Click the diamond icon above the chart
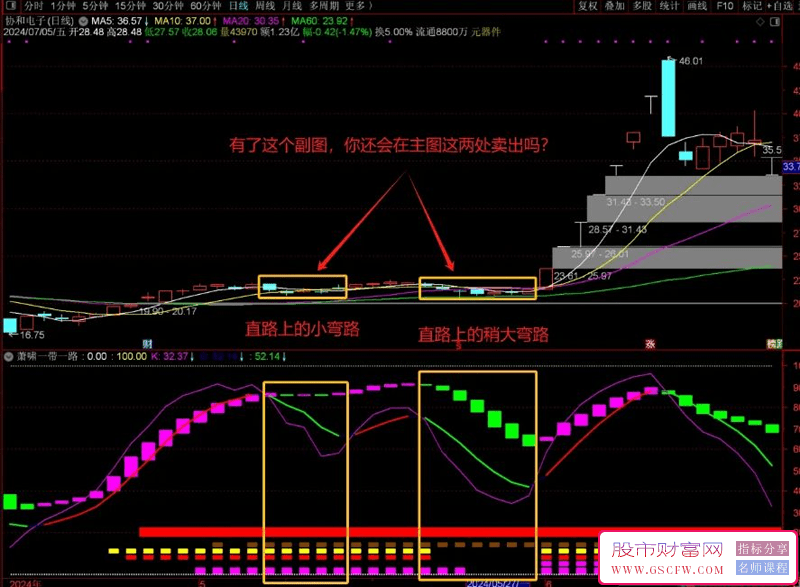Screen dimensions: 800x587 tap(760, 21)
